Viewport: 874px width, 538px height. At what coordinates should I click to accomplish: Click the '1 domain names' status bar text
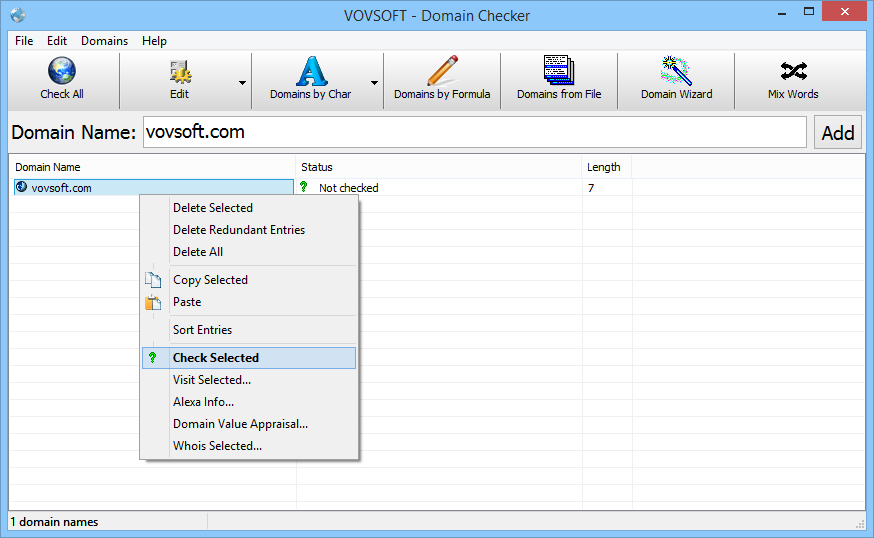click(x=55, y=522)
